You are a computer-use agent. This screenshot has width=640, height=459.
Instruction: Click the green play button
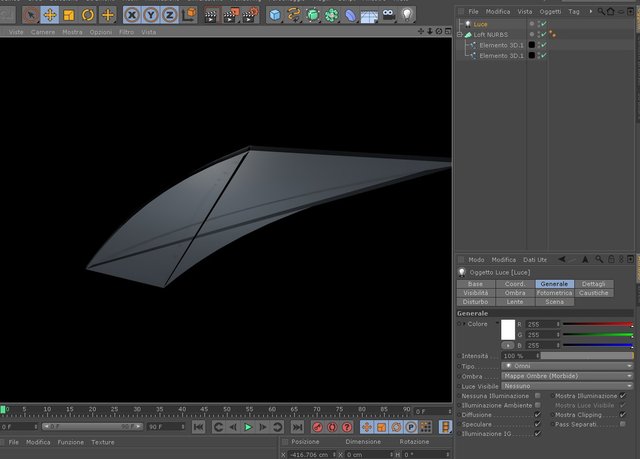click(248, 427)
